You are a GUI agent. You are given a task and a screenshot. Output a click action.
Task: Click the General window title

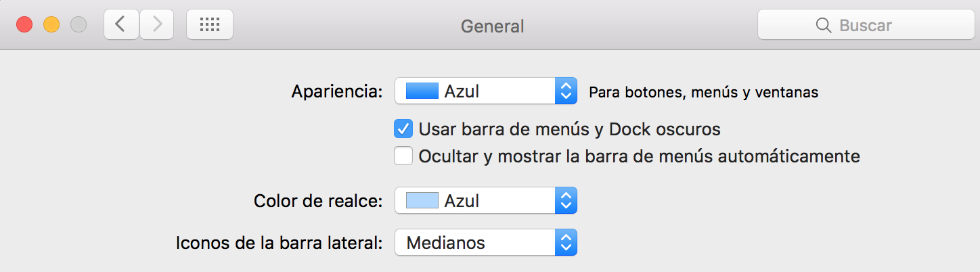493,26
